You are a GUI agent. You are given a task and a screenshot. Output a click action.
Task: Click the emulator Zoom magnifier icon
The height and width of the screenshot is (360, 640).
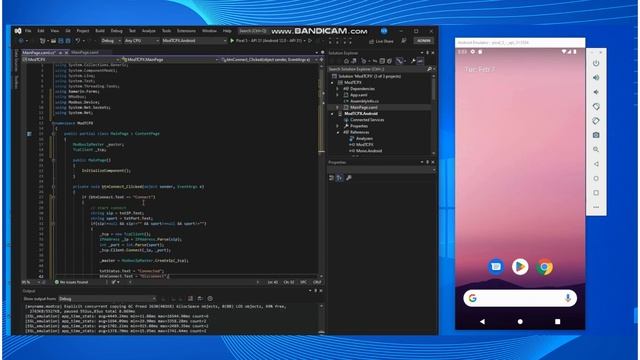coord(596,149)
